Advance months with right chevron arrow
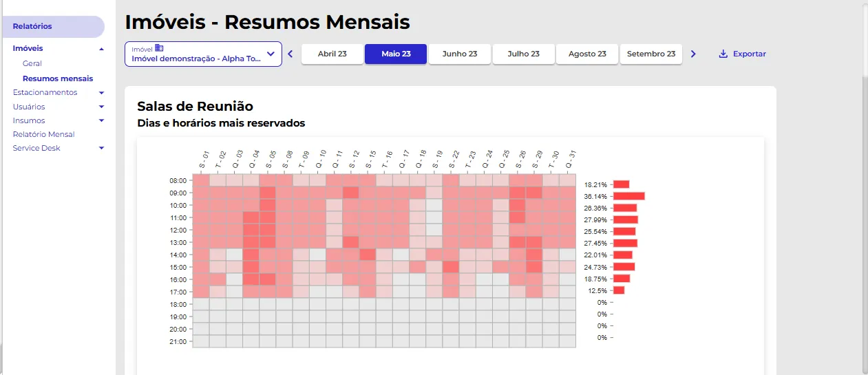The height and width of the screenshot is (375, 868). (693, 54)
